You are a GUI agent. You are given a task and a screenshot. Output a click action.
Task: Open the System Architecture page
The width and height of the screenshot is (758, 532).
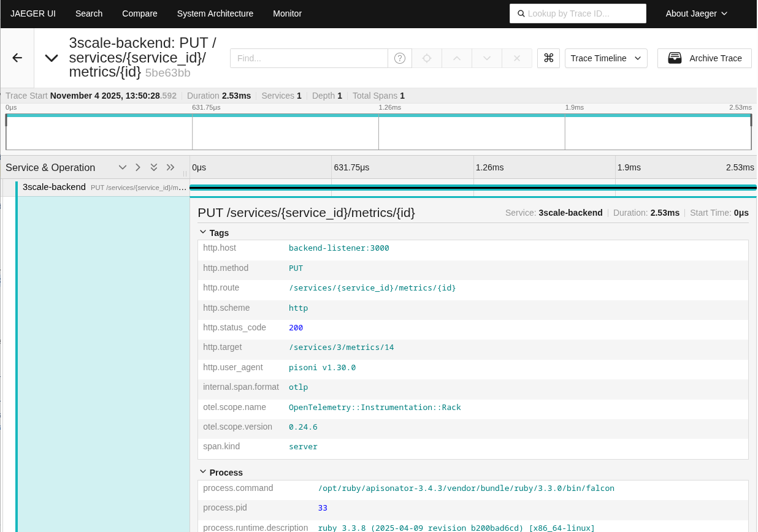pos(215,13)
